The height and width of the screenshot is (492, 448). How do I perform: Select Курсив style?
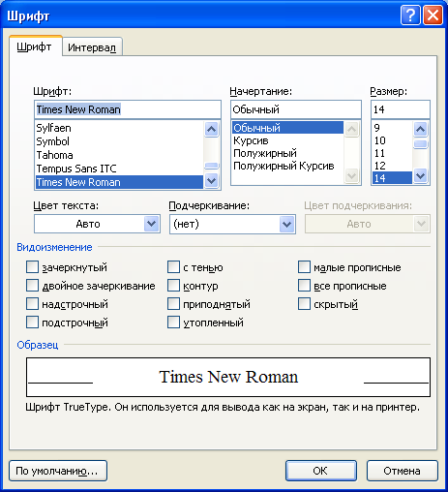click(x=287, y=140)
